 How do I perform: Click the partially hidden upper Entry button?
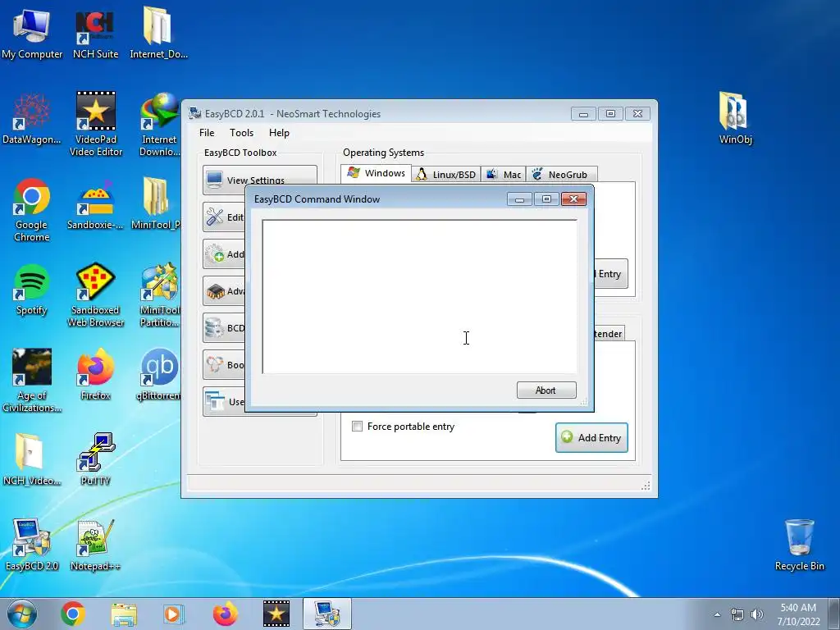click(x=611, y=274)
